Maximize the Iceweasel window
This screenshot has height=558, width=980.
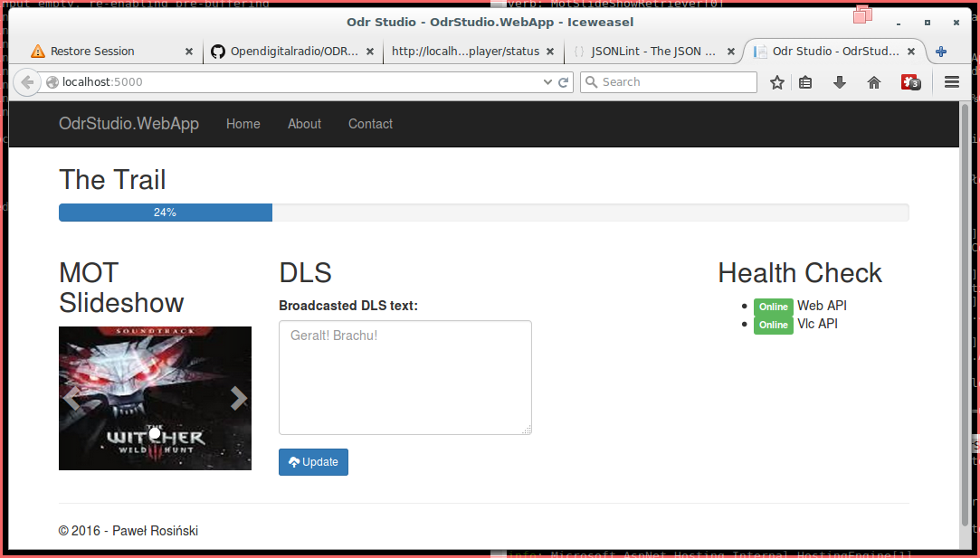(x=928, y=23)
